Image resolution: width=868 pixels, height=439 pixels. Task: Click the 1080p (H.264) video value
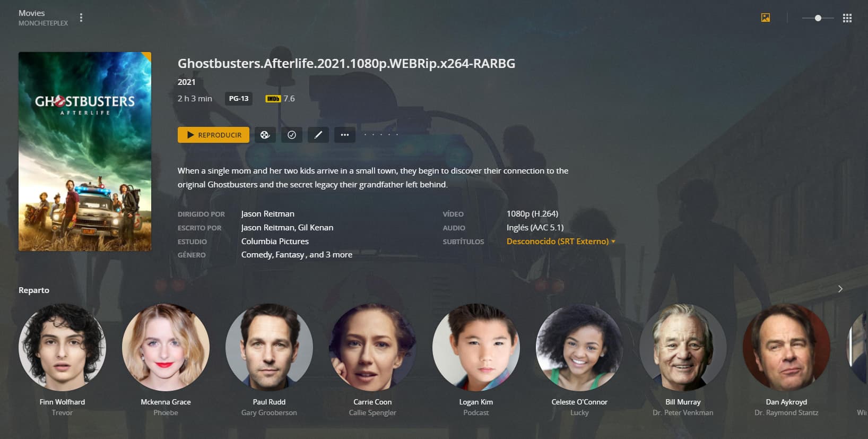tap(532, 213)
